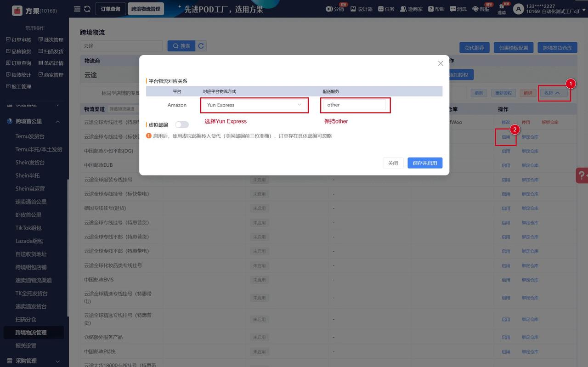Click 跨境发货仓库 button
Screen dimensions: 588x367
tap(557, 48)
